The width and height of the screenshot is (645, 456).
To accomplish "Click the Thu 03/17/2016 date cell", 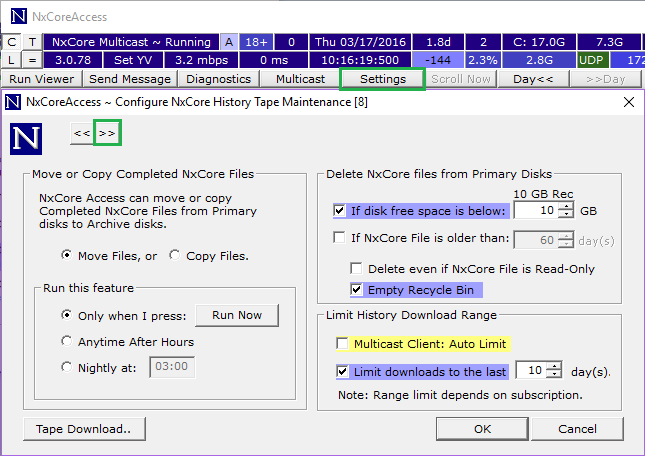I will (x=360, y=42).
